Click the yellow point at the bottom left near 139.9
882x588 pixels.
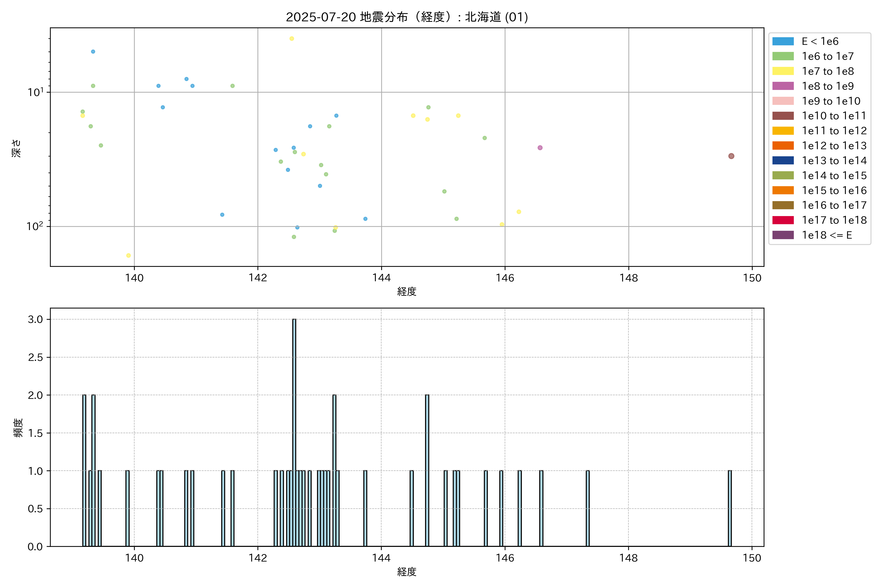128,255
